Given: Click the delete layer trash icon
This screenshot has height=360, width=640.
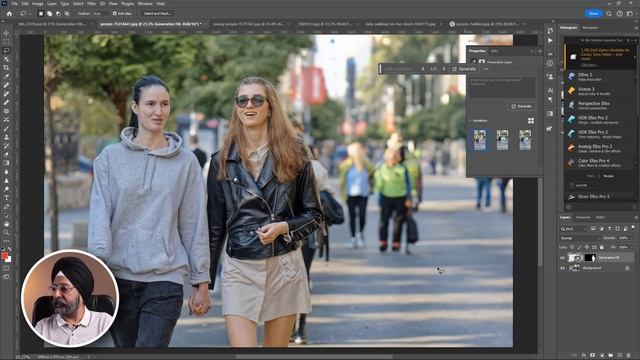Looking at the screenshot, I should (629, 356).
